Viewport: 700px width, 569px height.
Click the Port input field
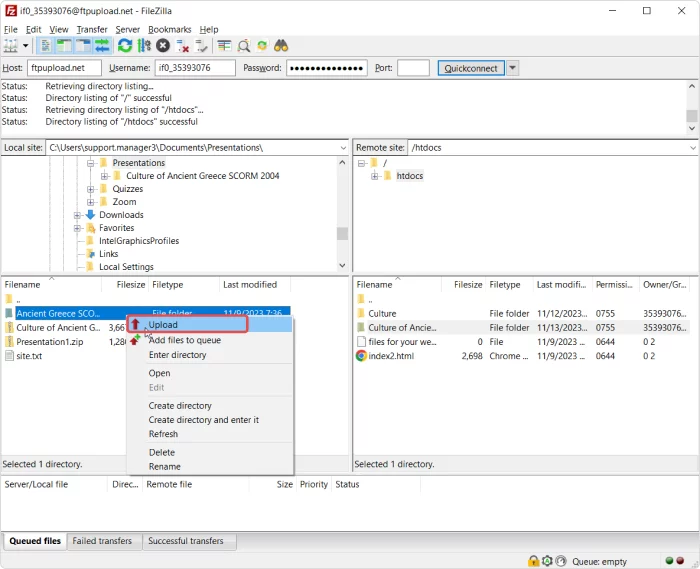(413, 68)
